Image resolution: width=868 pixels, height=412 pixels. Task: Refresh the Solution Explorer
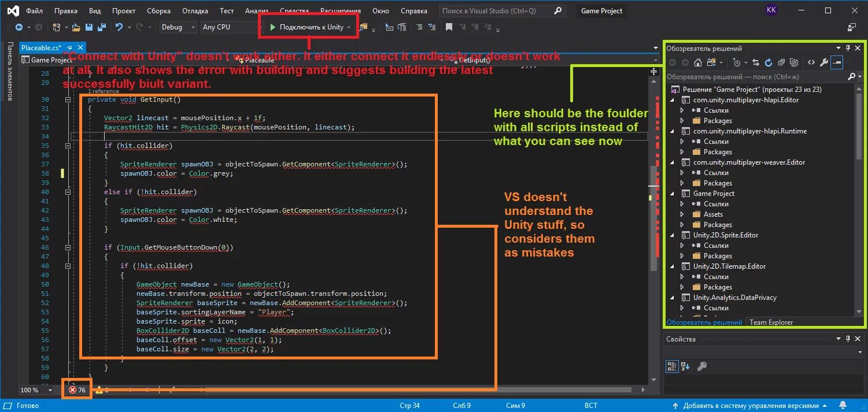point(769,62)
